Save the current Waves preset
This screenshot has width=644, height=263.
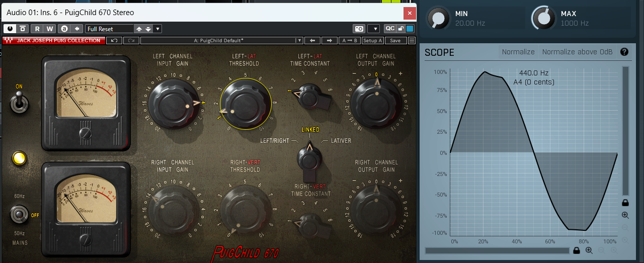[x=395, y=41]
